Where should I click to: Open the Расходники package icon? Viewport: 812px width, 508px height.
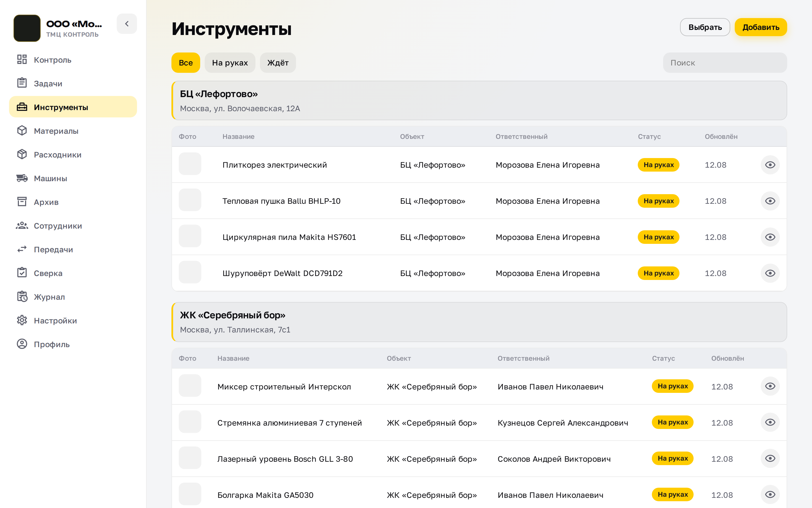pos(22,155)
